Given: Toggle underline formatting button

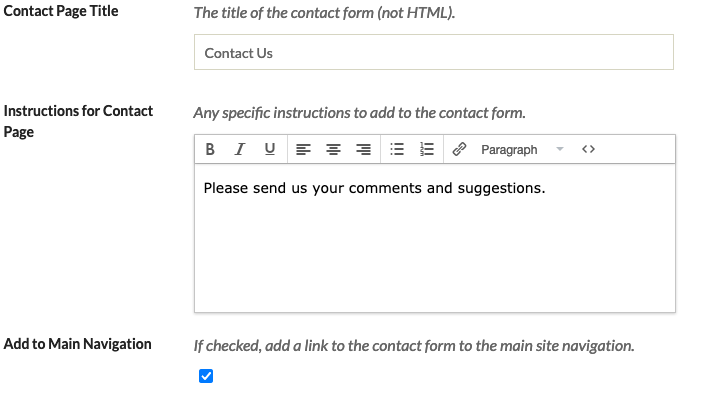Looking at the screenshot, I should (270, 149).
